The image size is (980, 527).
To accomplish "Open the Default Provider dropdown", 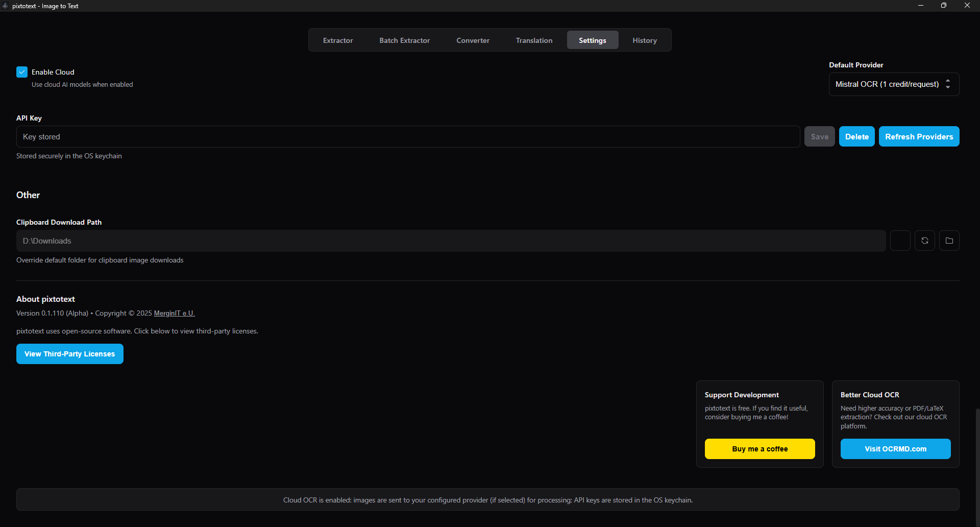I will click(x=894, y=84).
